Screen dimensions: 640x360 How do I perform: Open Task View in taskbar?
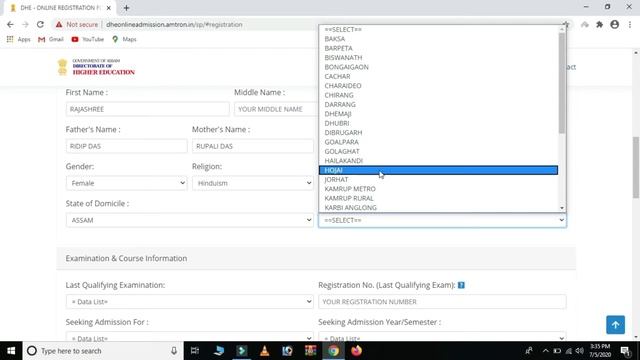coord(195,351)
